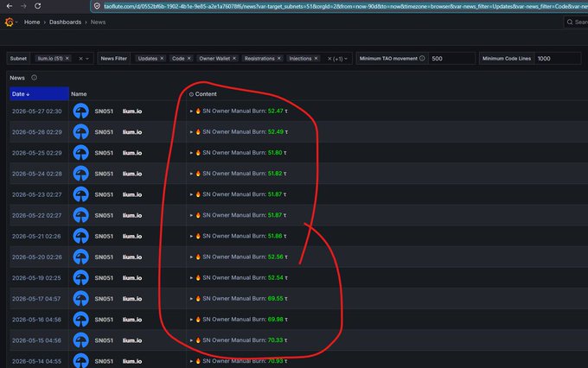This screenshot has height=368, width=588.
Task: Click date cell 2026-05-19 02:25
Action: [36, 278]
